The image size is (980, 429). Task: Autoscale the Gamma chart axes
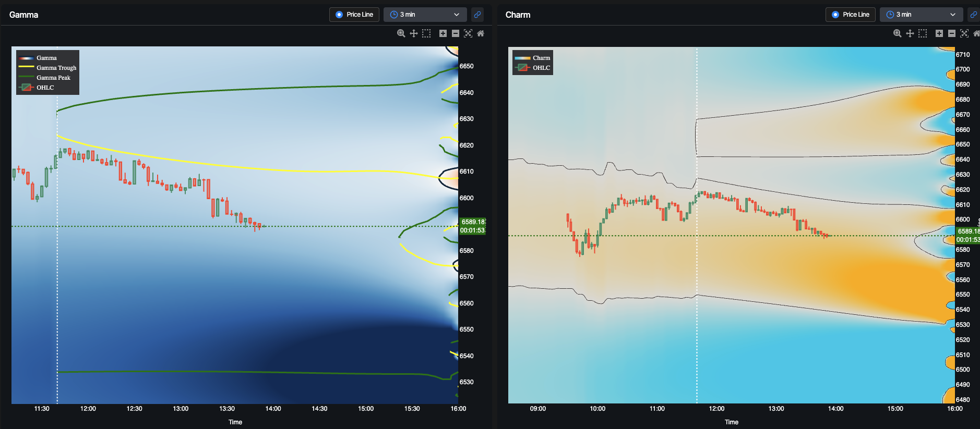point(468,33)
